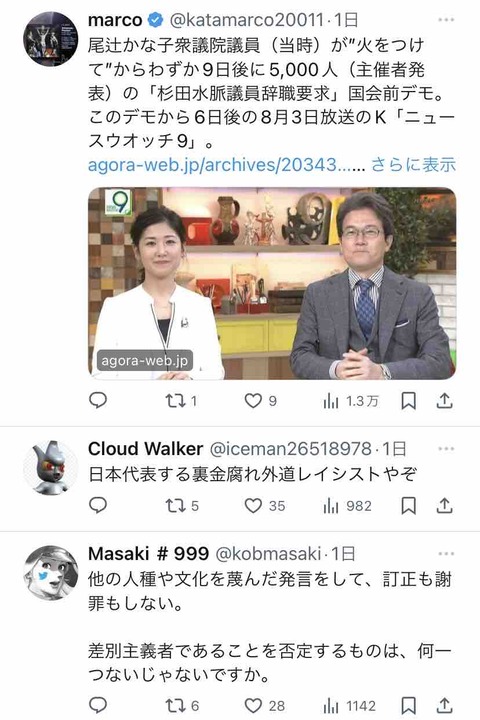The image size is (480, 720).
Task: Open Cloud Walker's profile avatar
Action: coord(51,467)
